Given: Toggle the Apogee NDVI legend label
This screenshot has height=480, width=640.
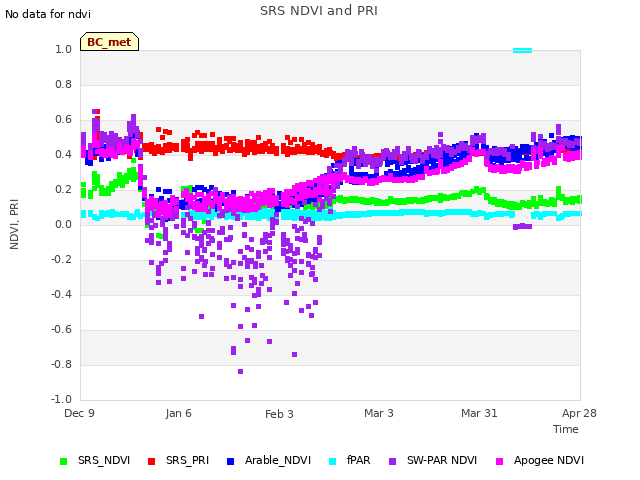Looking at the screenshot, I should click(549, 460).
